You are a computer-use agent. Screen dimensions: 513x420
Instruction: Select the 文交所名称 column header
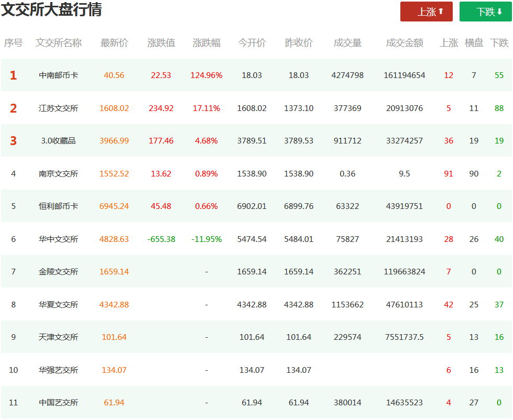click(x=59, y=43)
